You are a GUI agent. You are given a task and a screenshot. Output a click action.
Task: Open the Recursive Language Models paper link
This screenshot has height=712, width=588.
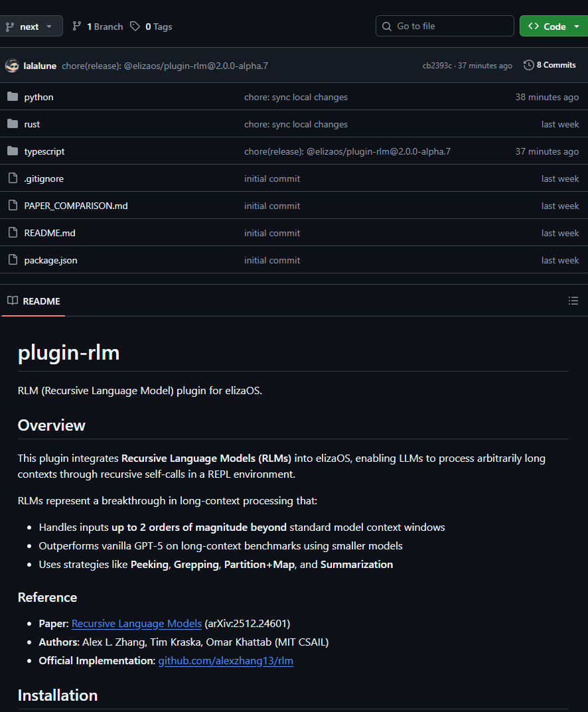137,624
